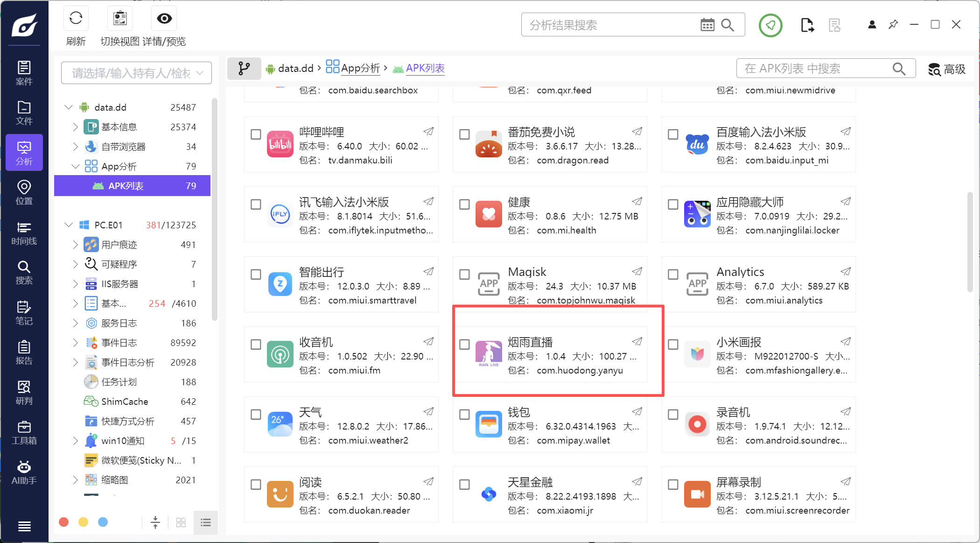Screen dimensions: 980x543
Task: Click the share icon on Magisk card
Action: [x=637, y=272]
